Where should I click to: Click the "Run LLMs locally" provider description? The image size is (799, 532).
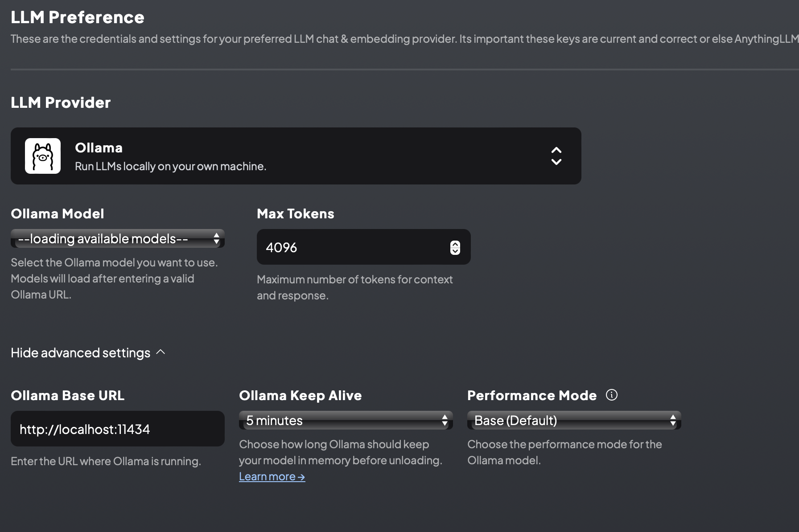click(170, 167)
